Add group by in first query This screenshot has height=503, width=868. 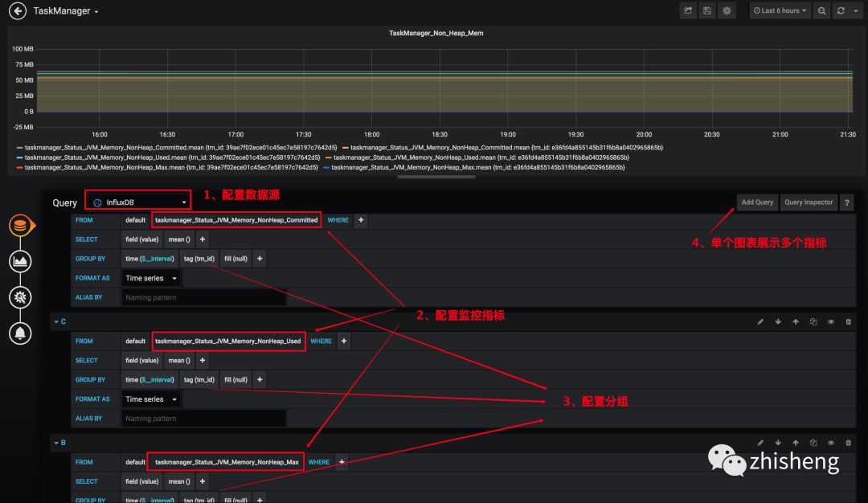(x=260, y=259)
